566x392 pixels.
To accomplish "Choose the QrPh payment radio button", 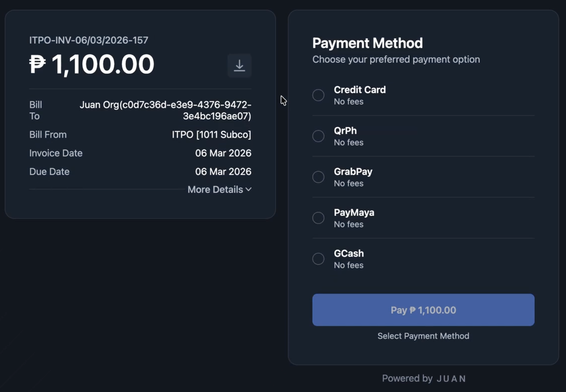I will (x=318, y=136).
